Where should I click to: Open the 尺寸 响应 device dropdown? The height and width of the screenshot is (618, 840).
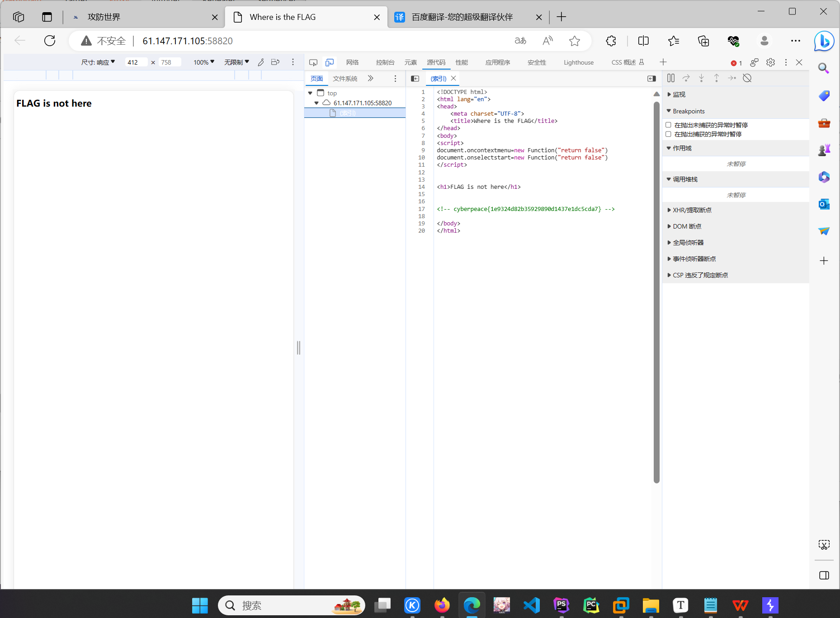click(x=98, y=62)
